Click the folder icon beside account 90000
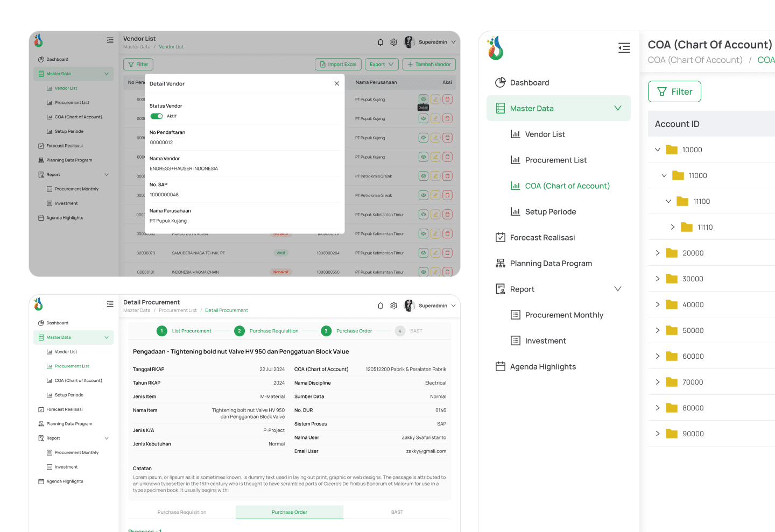The height and width of the screenshot is (532, 775). [x=671, y=434]
